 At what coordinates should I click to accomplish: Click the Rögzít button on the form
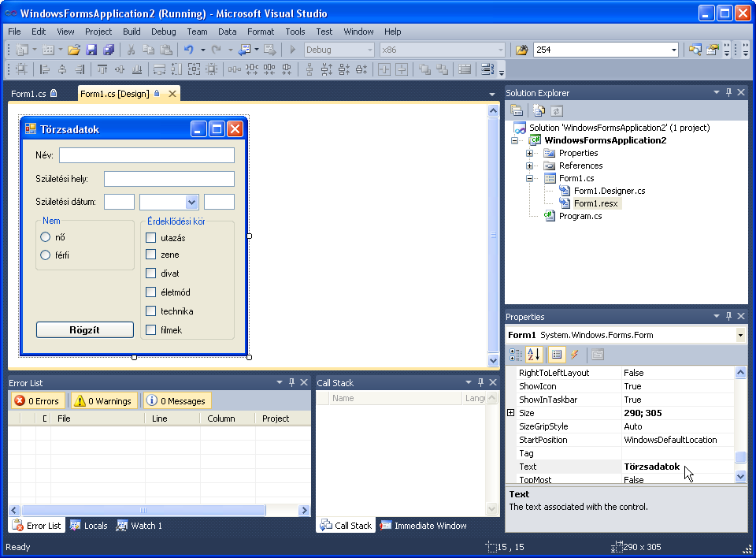(x=85, y=329)
